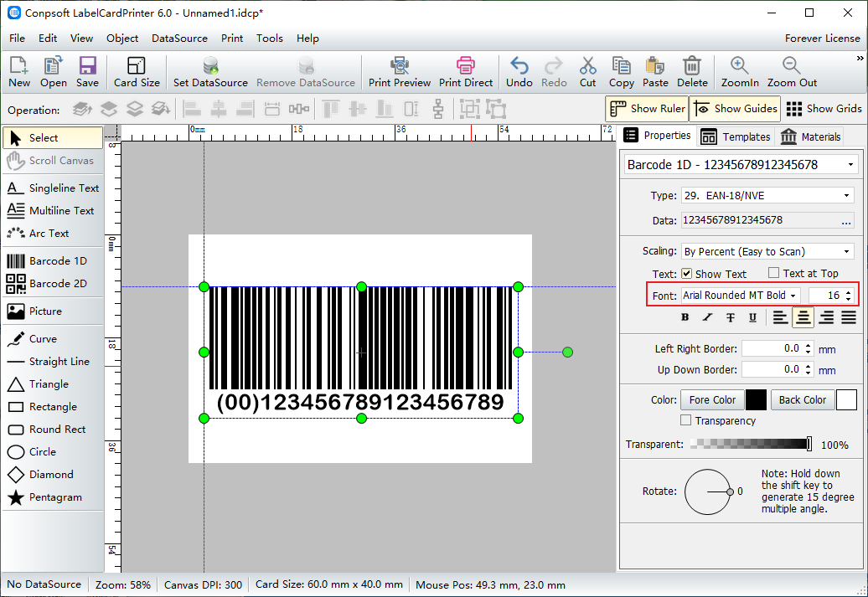Open an existing file from toolbar
868x597 pixels.
coord(53,72)
